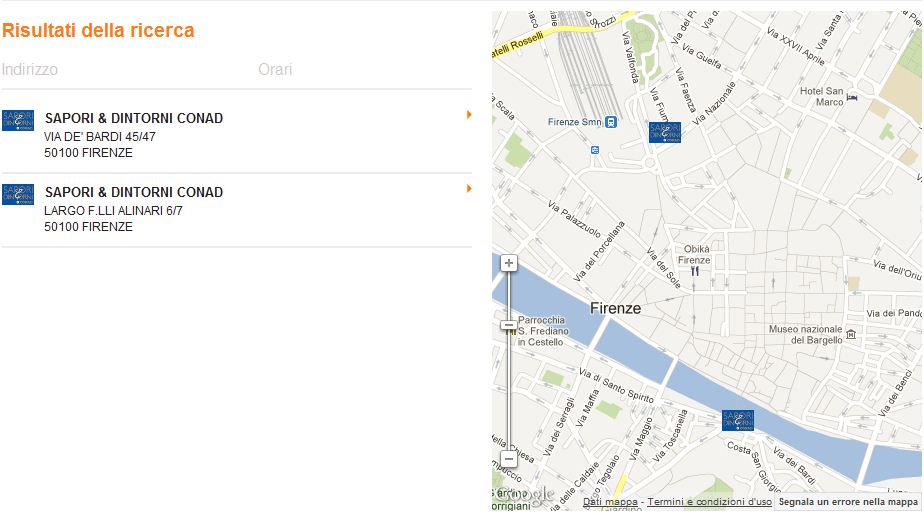Click Segnala un errore nella mappa
The height and width of the screenshot is (515, 924).
[848, 501]
